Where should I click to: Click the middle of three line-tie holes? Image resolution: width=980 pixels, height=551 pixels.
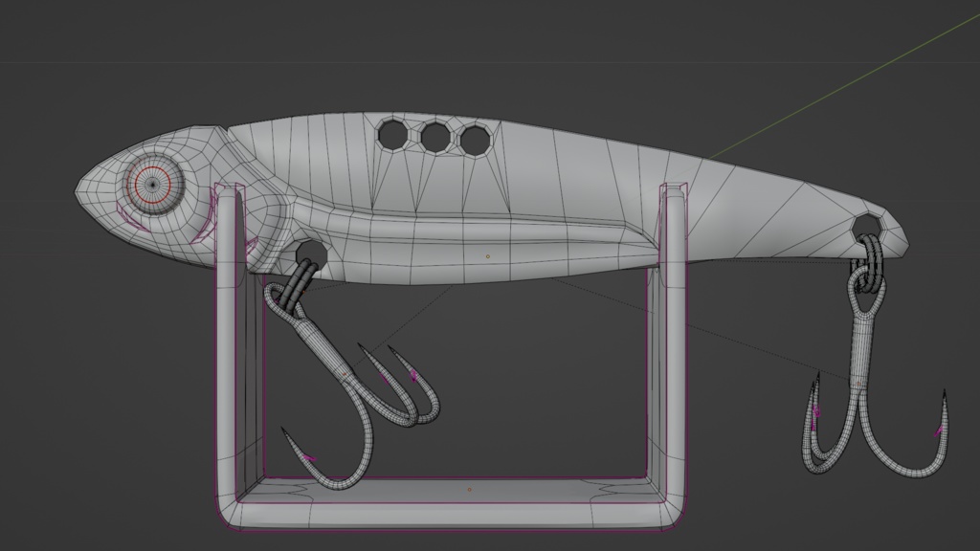(435, 137)
